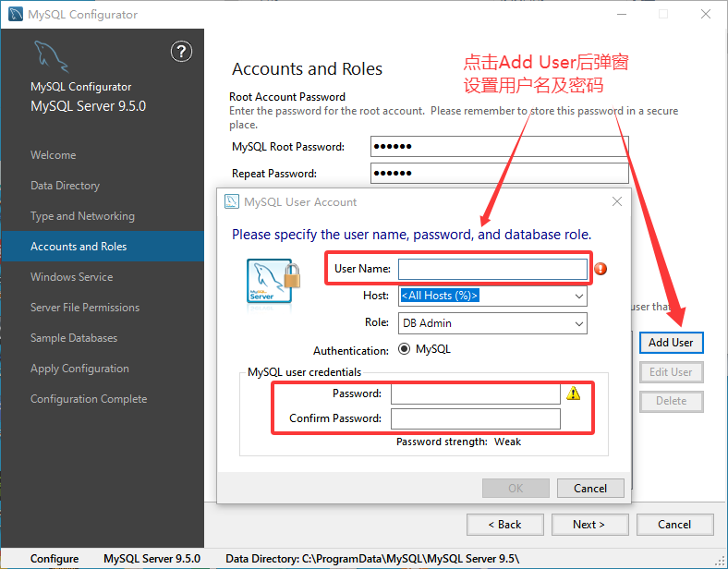Go to Data Directory step

point(65,186)
